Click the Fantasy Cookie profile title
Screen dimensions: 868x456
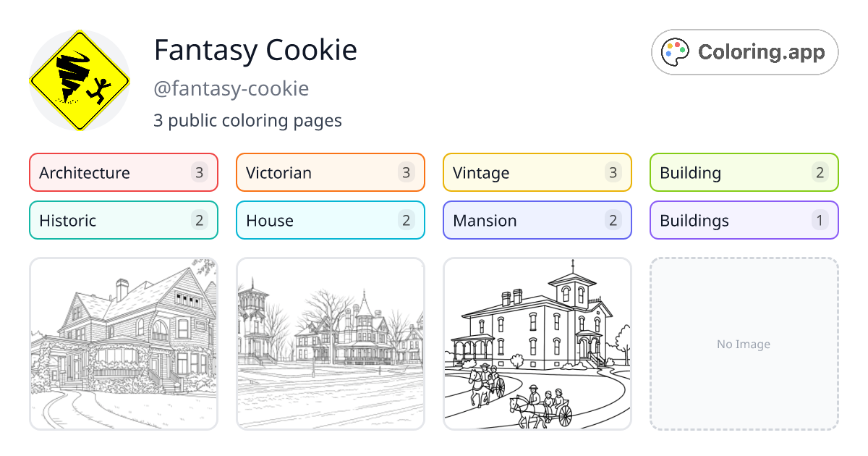[x=255, y=50]
